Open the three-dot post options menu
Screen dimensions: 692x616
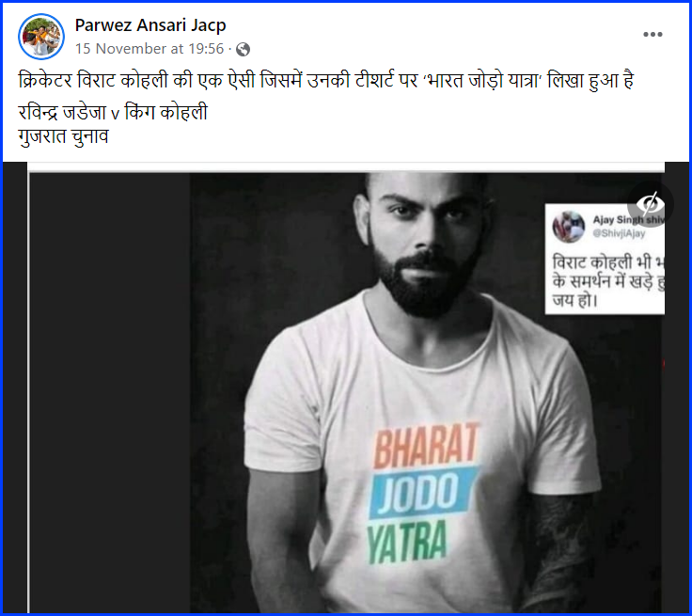coord(653,35)
